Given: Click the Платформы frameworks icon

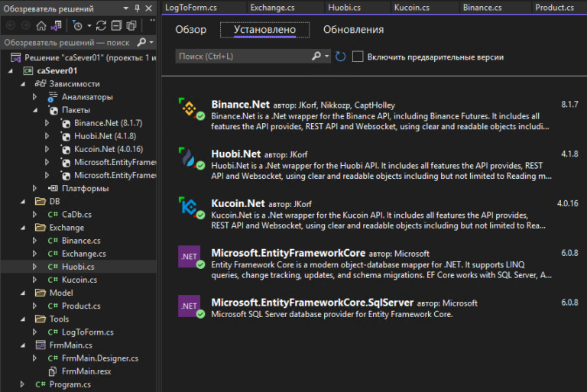Looking at the screenshot, I should 53,188.
